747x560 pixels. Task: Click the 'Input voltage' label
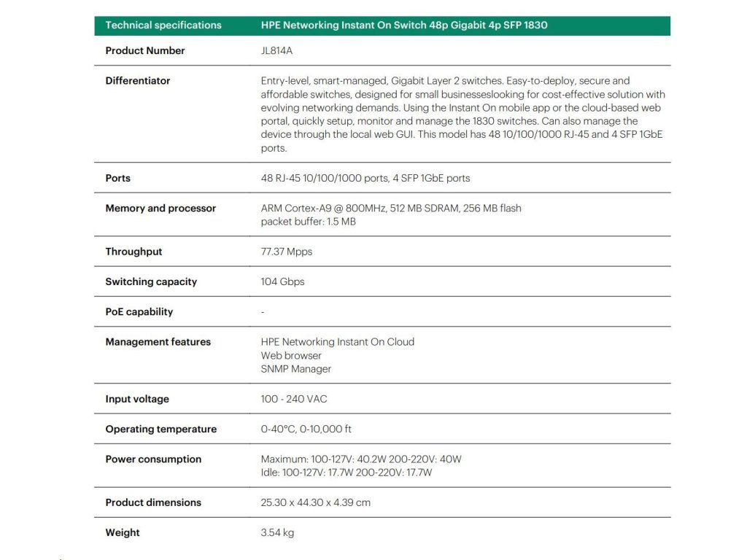pos(137,399)
